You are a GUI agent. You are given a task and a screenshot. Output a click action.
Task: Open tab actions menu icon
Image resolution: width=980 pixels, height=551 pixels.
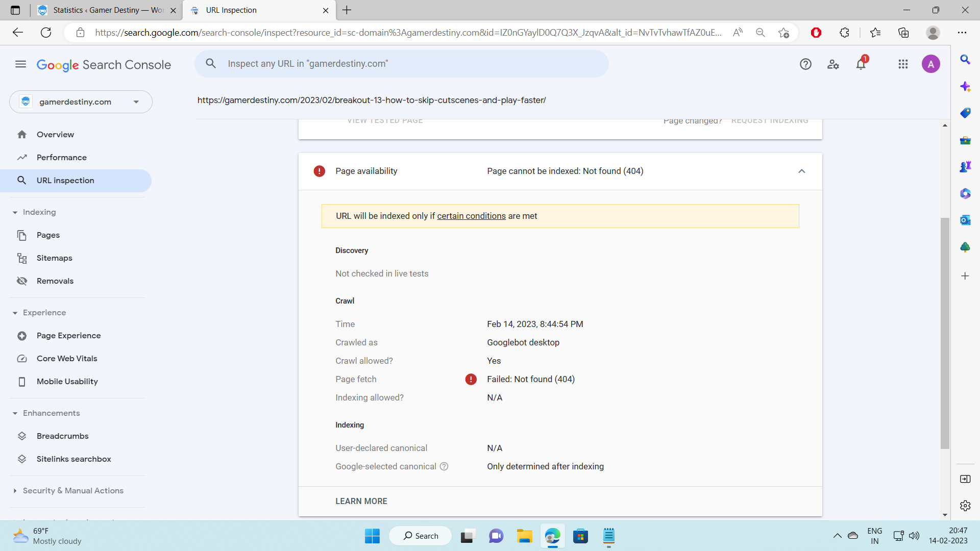[x=15, y=10]
